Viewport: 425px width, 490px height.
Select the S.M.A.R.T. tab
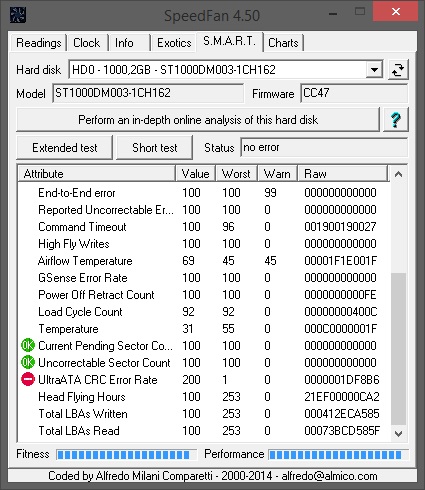pos(229,41)
